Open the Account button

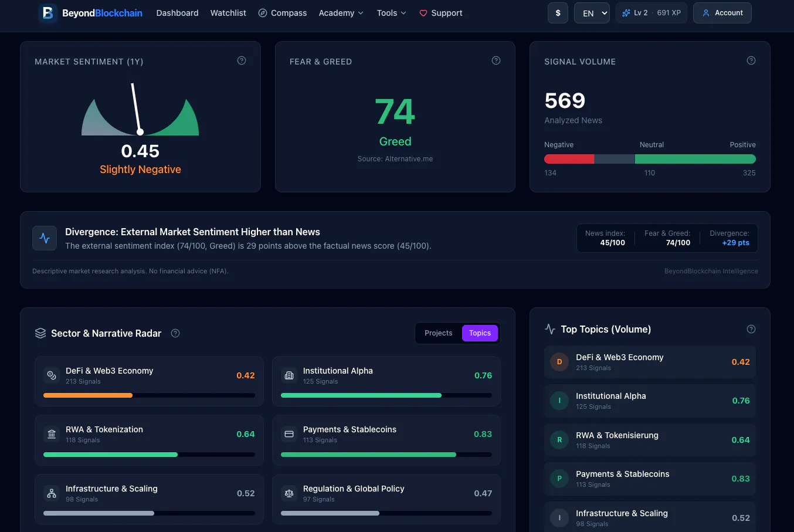[x=722, y=13]
